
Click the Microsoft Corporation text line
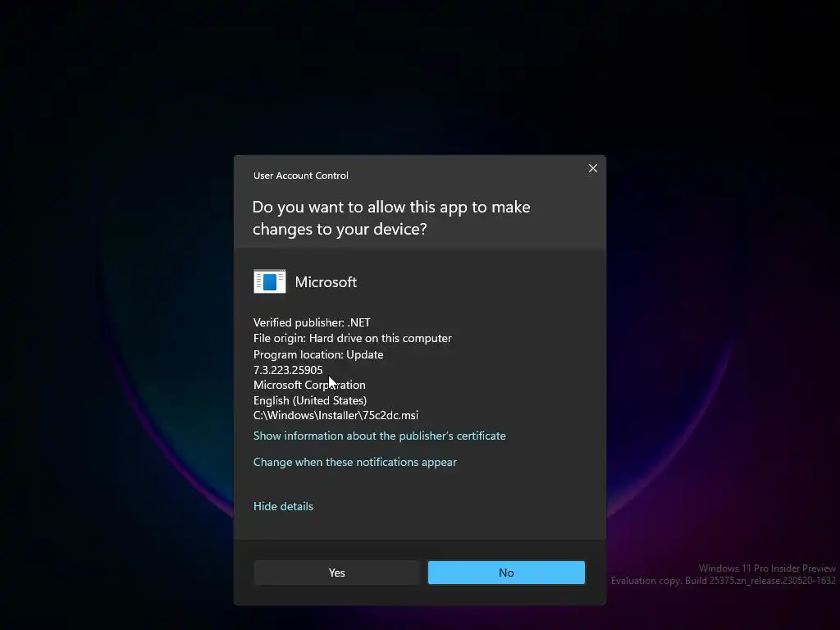coord(309,386)
